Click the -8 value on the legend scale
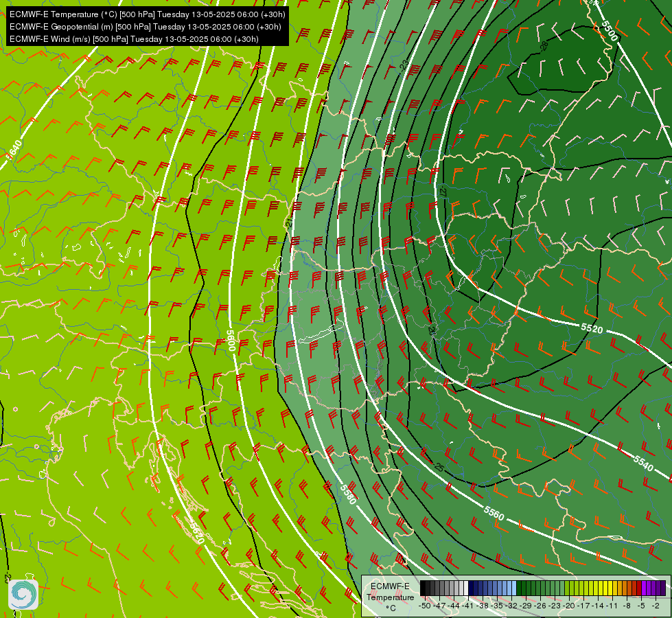 click(627, 606)
